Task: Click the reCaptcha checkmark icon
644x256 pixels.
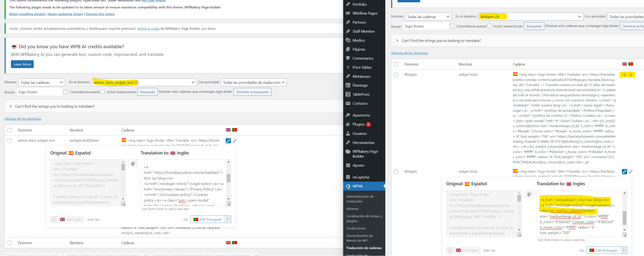Action: [348, 177]
